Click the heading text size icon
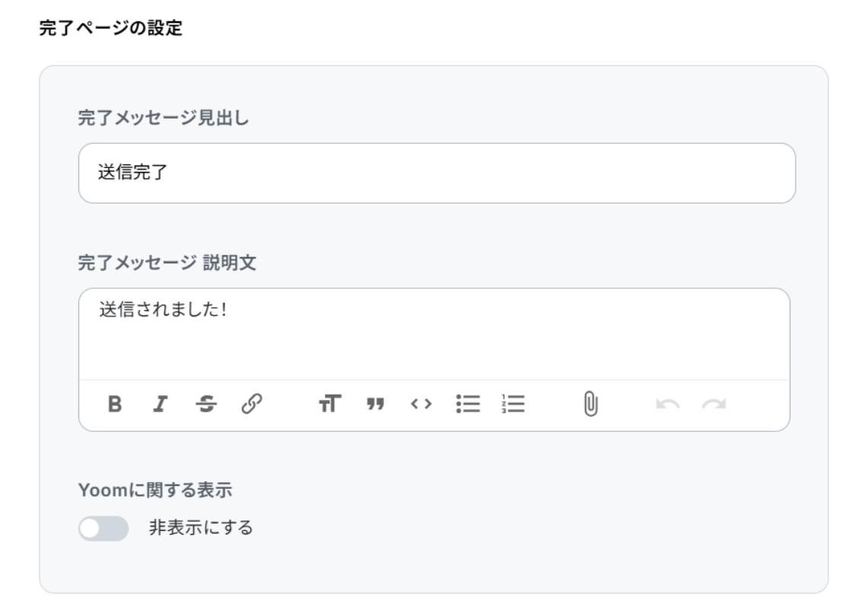This screenshot has width=868, height=613. coord(329,403)
